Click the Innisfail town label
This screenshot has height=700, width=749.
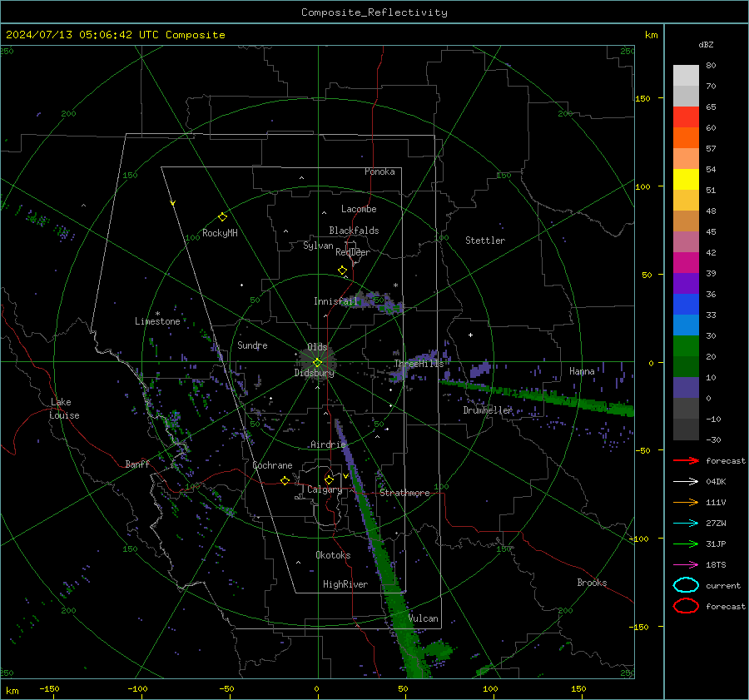[x=335, y=301]
